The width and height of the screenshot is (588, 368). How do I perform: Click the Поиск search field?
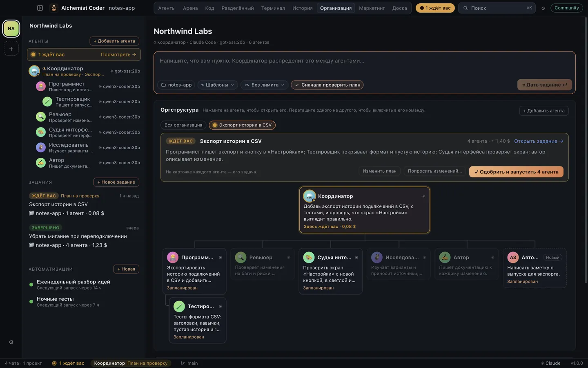[x=497, y=8]
